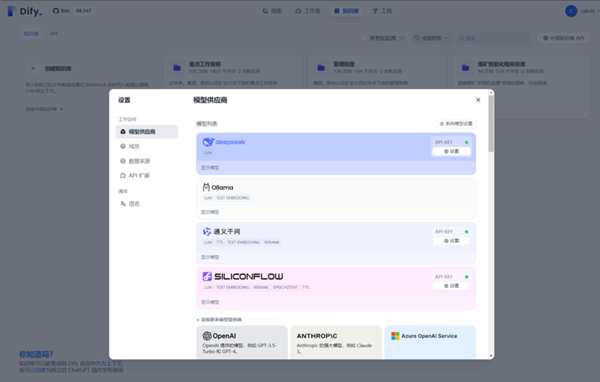Viewport: 600px width, 382px height.
Task: Expand 显示模型 under Ollama provider
Action: click(210, 212)
